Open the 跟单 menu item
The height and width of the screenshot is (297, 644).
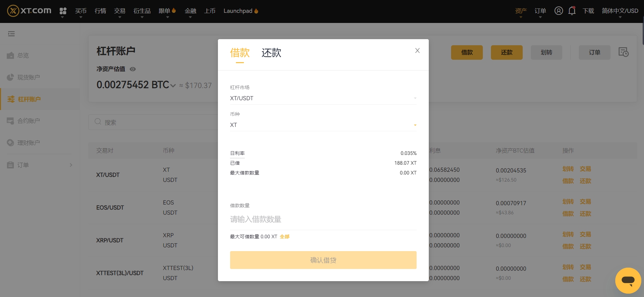pyautogui.click(x=167, y=11)
